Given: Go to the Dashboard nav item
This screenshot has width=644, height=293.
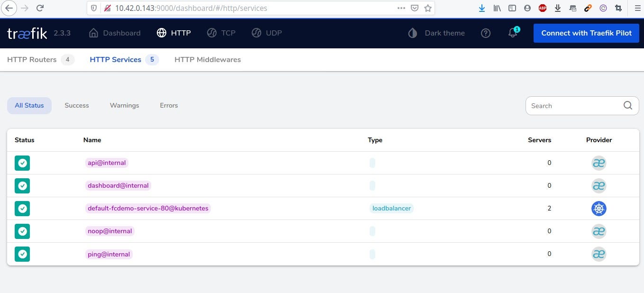Looking at the screenshot, I should pos(115,33).
